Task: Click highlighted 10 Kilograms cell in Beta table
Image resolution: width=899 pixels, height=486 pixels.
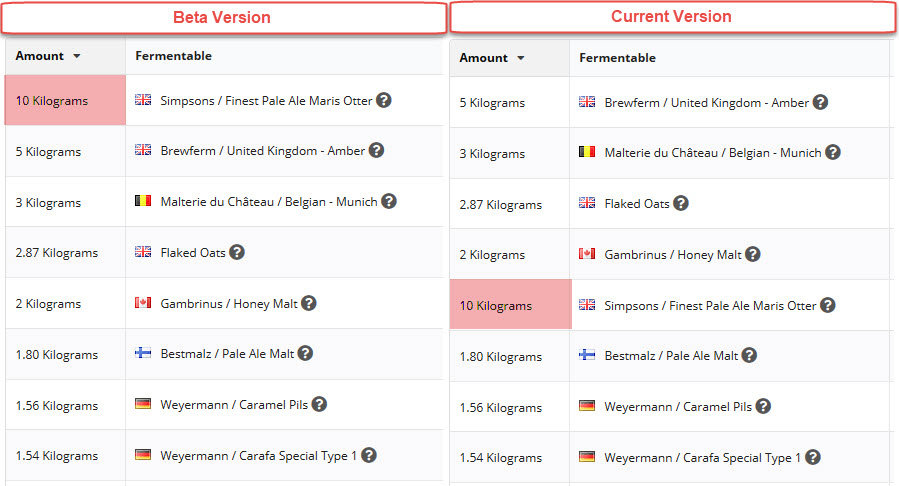Action: coord(65,100)
